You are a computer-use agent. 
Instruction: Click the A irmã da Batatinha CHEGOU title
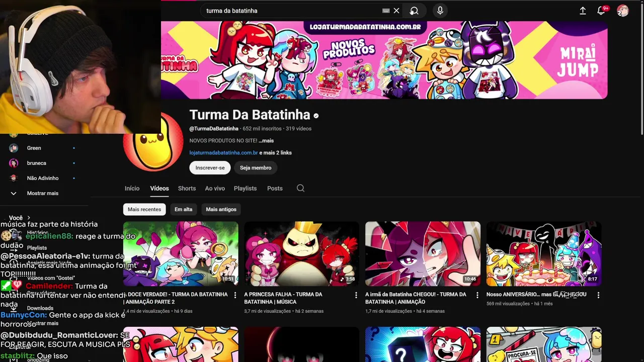click(x=416, y=298)
